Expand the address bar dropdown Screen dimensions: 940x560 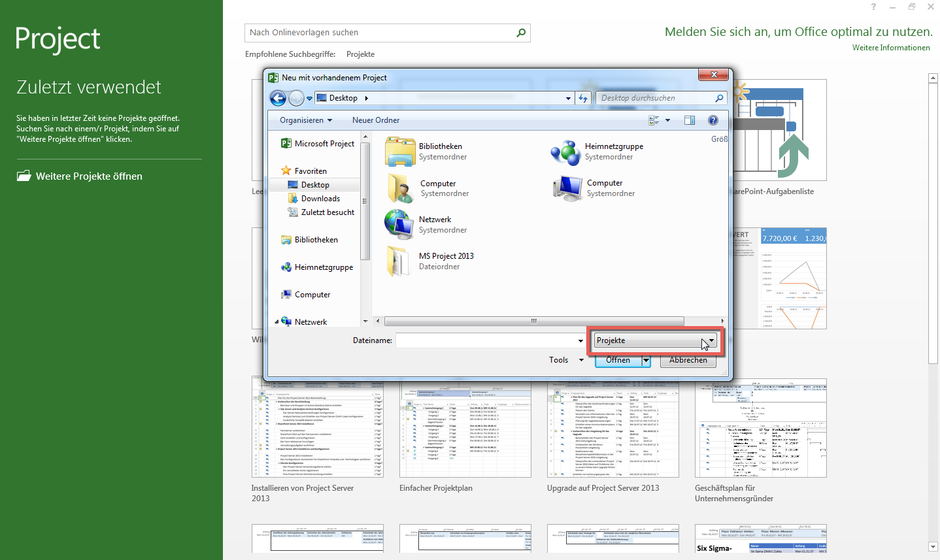coord(567,98)
